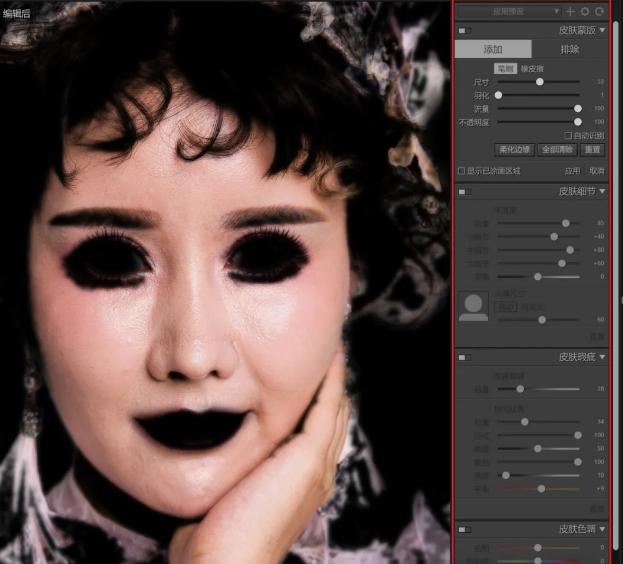Click the circular reset arrow icon
Image resolution: width=623 pixels, height=564 pixels.
pos(598,11)
